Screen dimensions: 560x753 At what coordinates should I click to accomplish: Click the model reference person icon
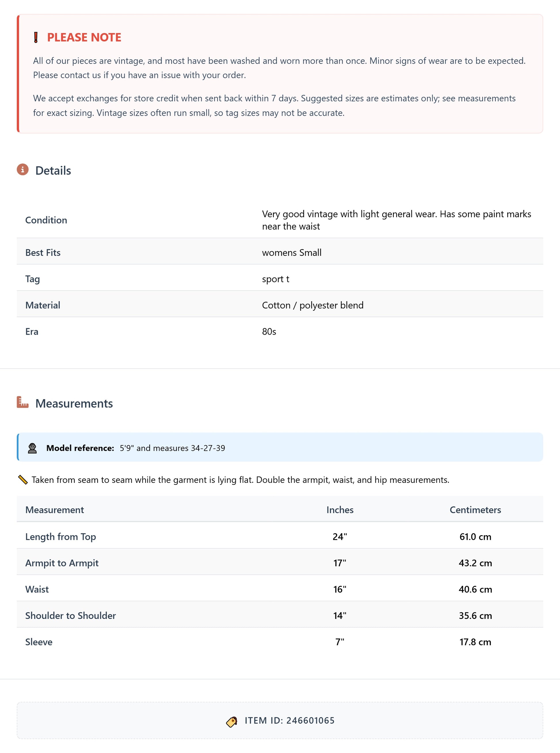tap(32, 448)
